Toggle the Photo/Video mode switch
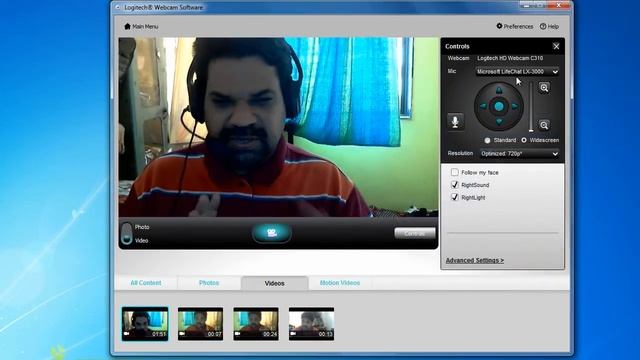 (x=127, y=233)
